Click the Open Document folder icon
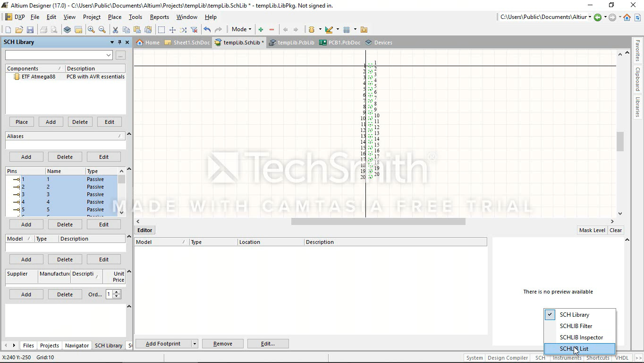 19,30
